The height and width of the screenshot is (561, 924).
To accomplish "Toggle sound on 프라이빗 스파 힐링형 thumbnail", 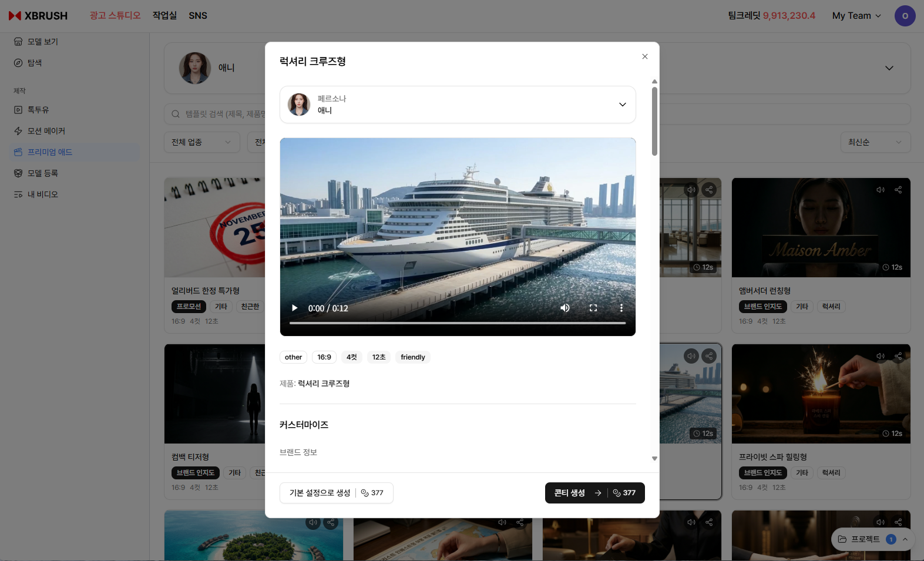I will point(881,356).
